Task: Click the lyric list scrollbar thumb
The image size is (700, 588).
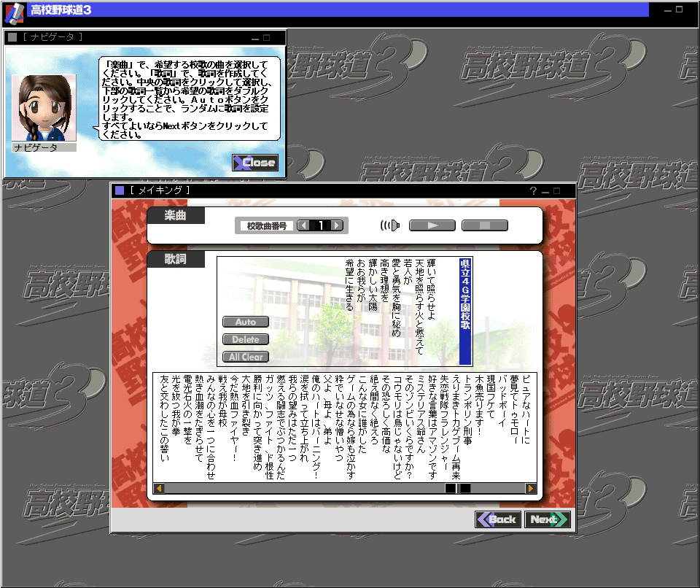Action: click(458, 488)
